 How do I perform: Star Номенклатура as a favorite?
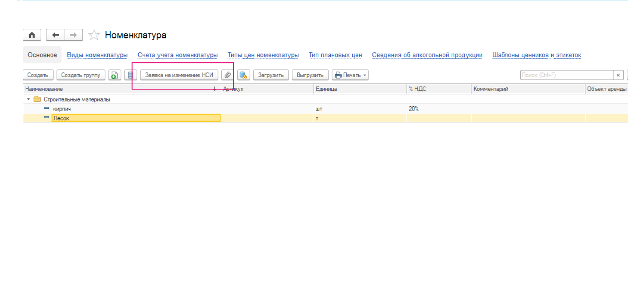(x=94, y=35)
